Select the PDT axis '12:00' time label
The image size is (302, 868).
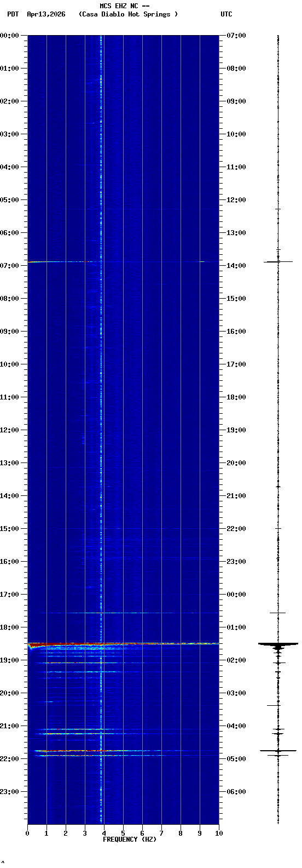click(9, 430)
